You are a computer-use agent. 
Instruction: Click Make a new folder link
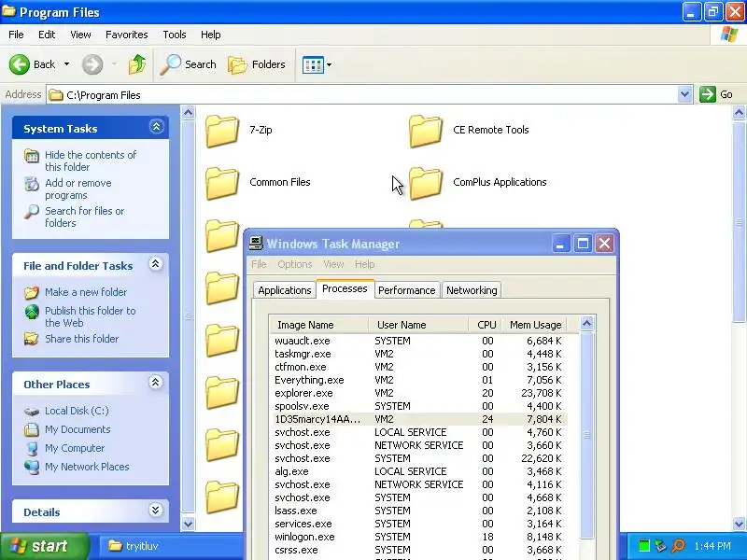click(x=86, y=292)
